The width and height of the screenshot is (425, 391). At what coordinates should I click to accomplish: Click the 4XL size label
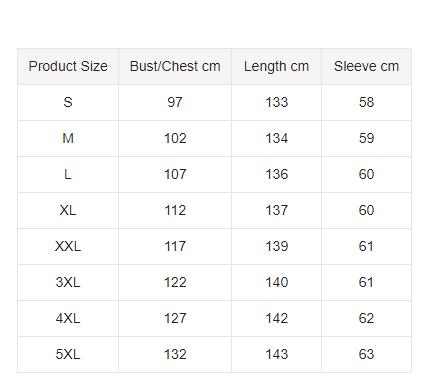pos(68,318)
